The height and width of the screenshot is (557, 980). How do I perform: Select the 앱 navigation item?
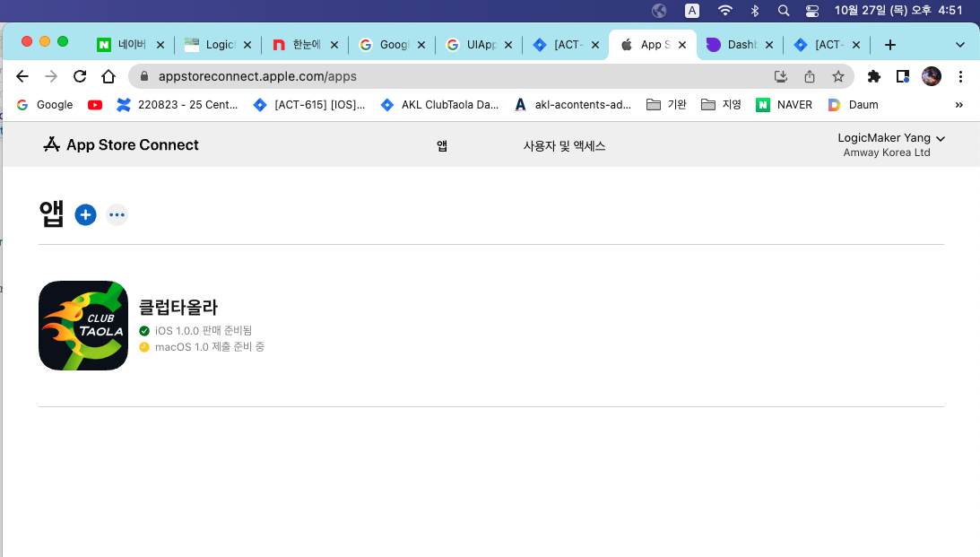(442, 145)
